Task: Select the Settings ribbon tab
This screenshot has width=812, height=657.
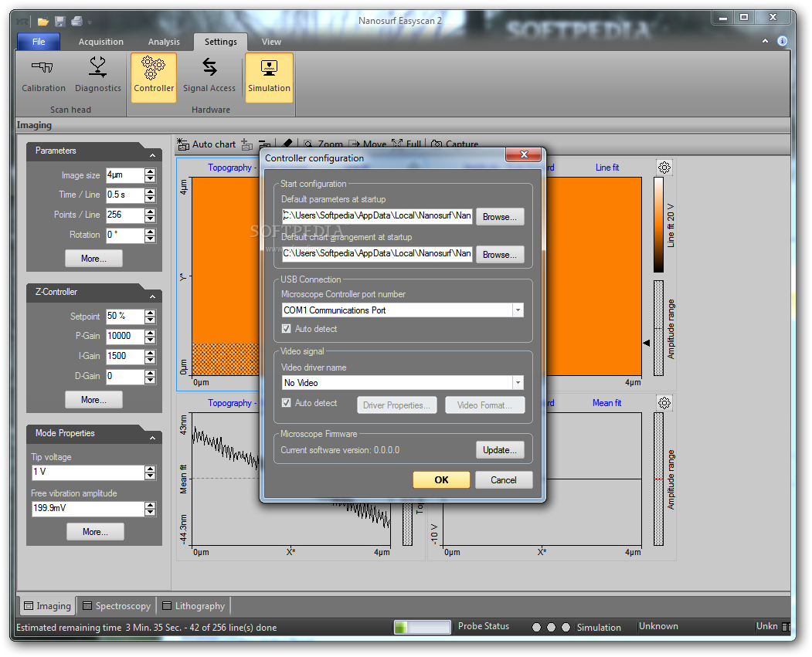Action: coord(221,42)
